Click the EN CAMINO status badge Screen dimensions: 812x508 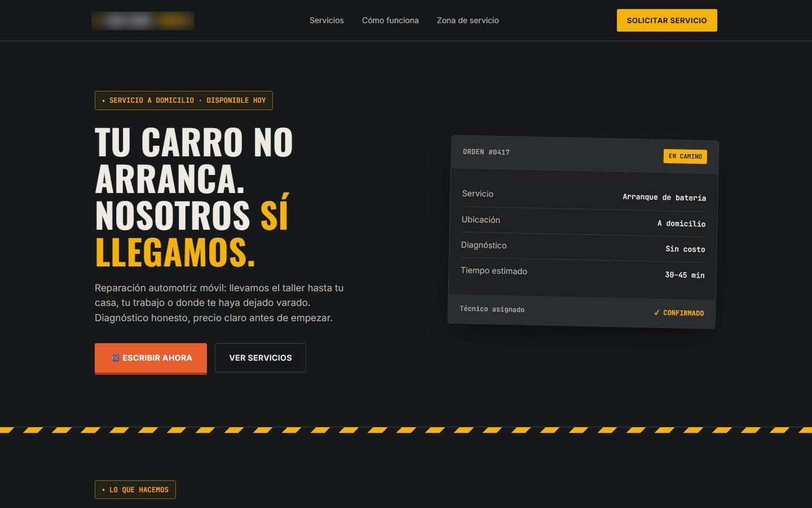685,156
